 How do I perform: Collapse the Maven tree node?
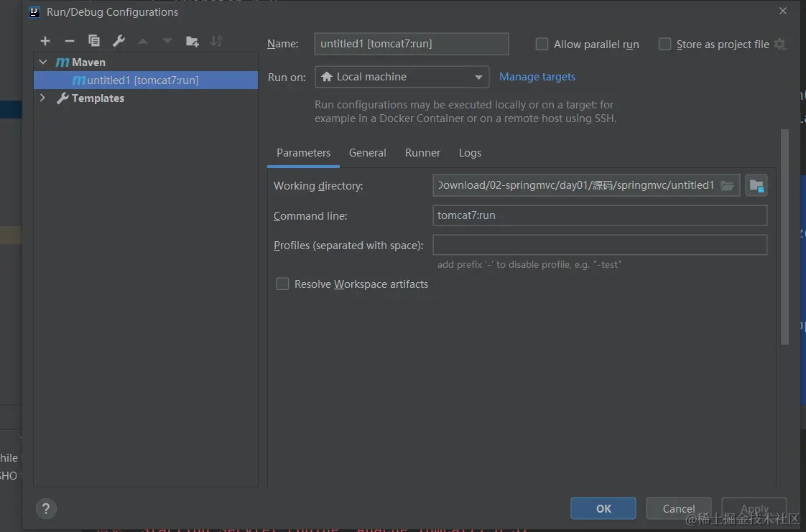[x=43, y=62]
